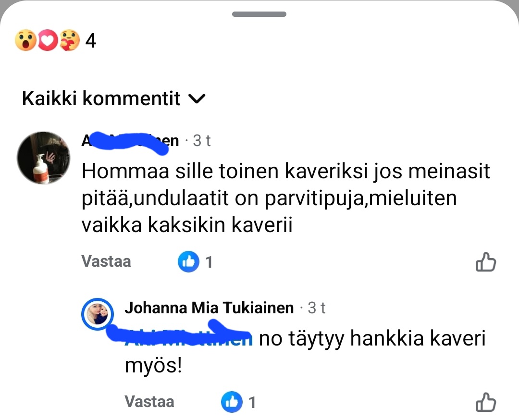Screen dimensions: 519x420
Task: Open Johanna Mia Tukiainen's profile name
Action: click(x=209, y=308)
